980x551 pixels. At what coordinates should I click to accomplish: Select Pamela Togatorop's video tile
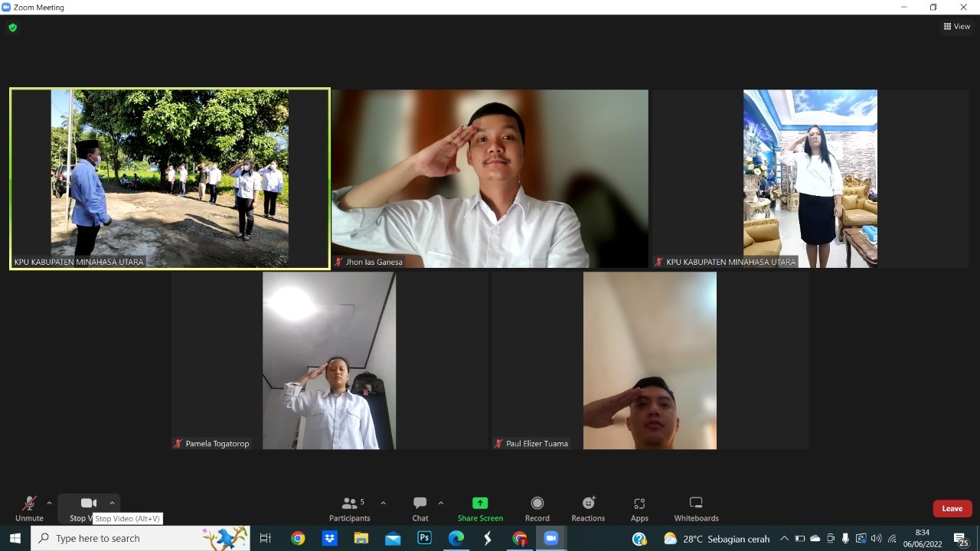pos(329,360)
